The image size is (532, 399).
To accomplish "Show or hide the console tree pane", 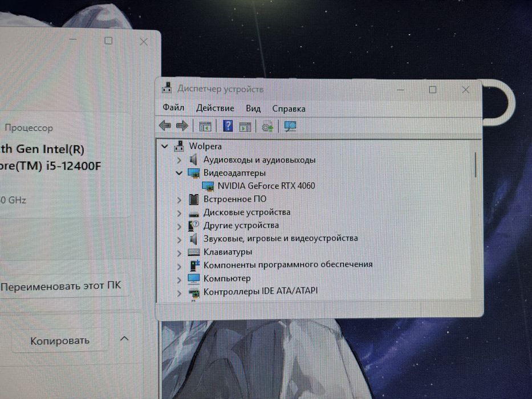I will 205,126.
